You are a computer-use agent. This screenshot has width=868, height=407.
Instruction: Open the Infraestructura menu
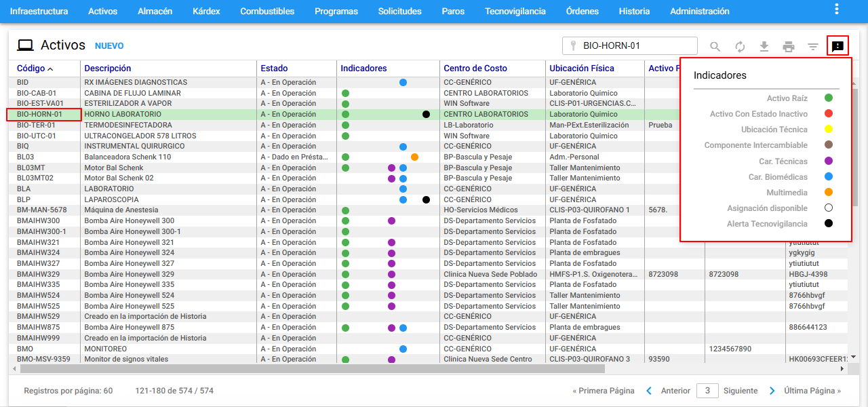39,12
